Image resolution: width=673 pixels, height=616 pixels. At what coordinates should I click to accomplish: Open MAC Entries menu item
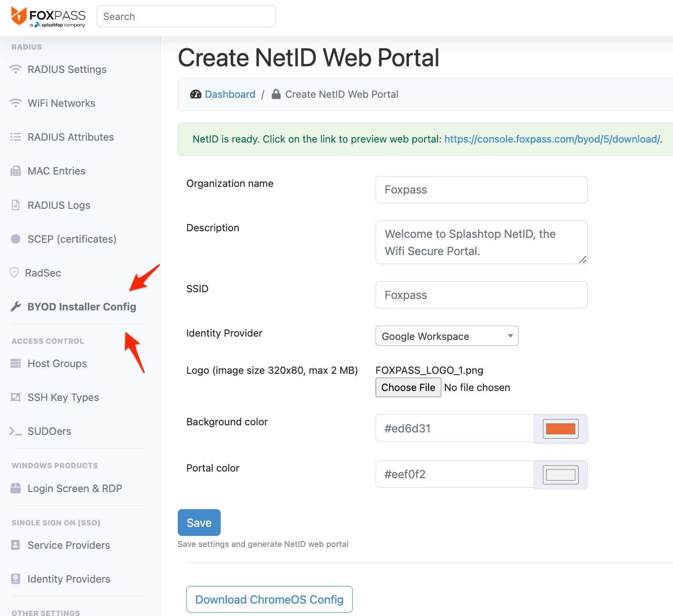[x=56, y=171]
